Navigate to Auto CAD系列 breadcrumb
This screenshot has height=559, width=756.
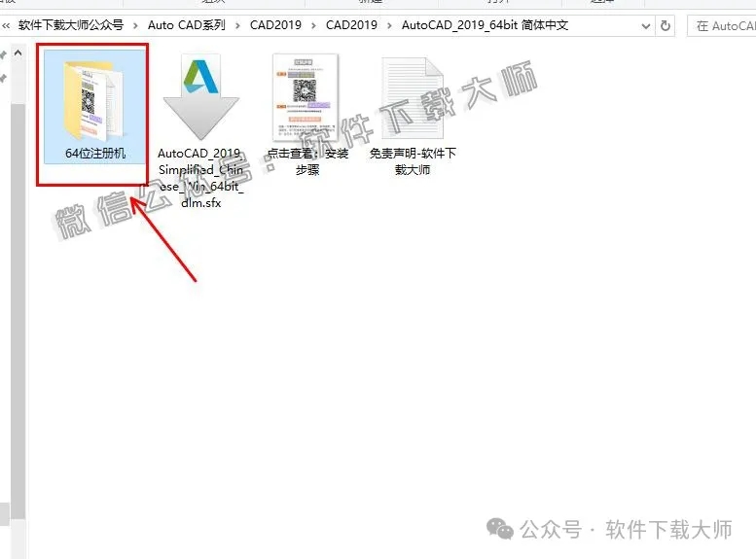(187, 25)
